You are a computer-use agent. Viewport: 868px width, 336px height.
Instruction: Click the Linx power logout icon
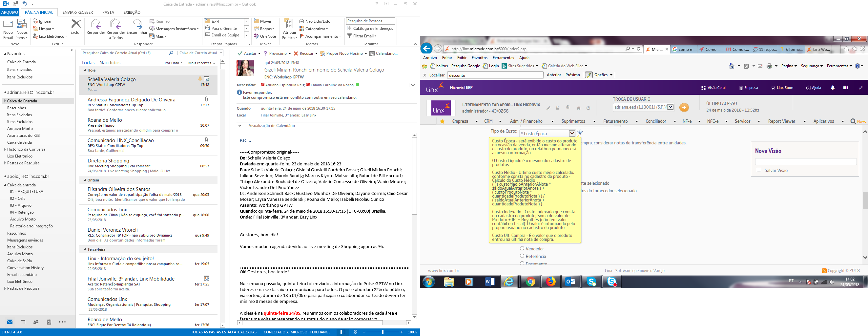click(x=588, y=108)
